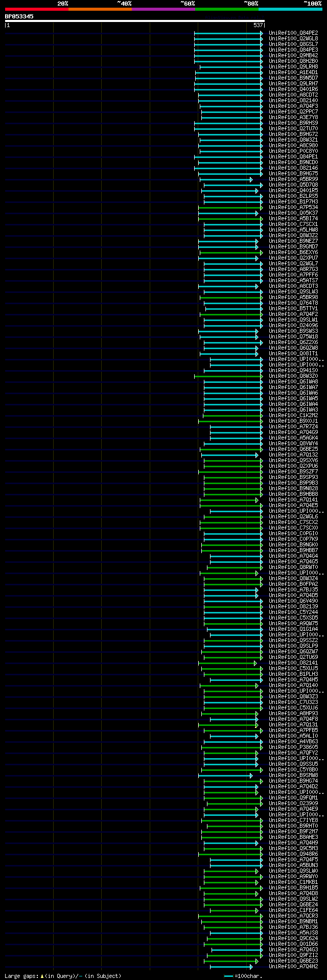Select hit label UniRef100_Q2PPC7
The width and height of the screenshot is (327, 980).
point(293,111)
